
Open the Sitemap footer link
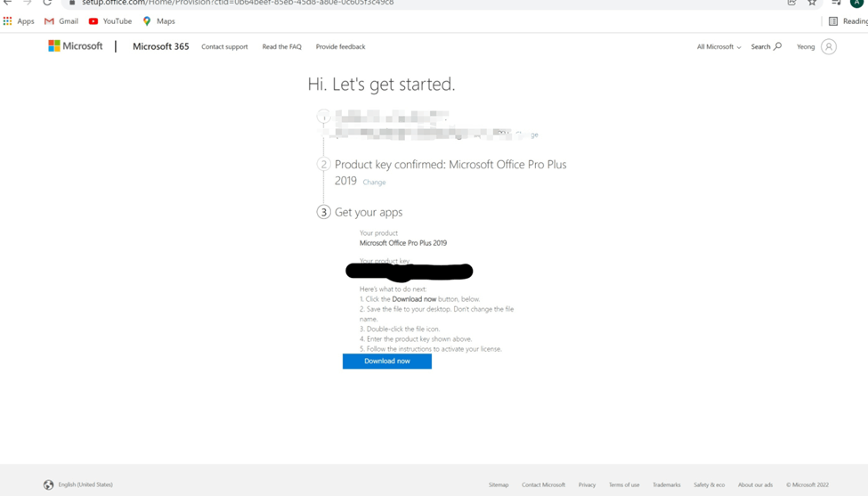(x=499, y=485)
